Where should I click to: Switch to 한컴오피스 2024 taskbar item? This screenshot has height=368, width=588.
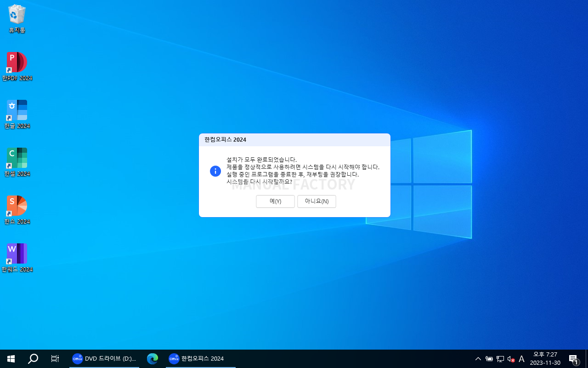[201, 359]
